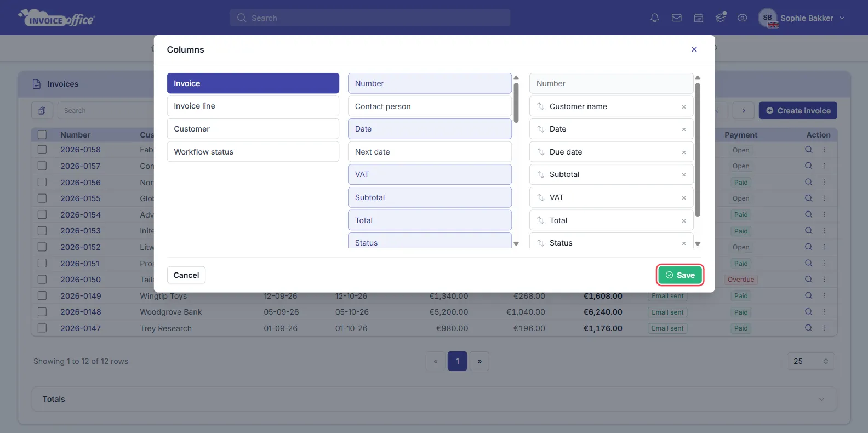Go to next page with » button

click(x=479, y=361)
